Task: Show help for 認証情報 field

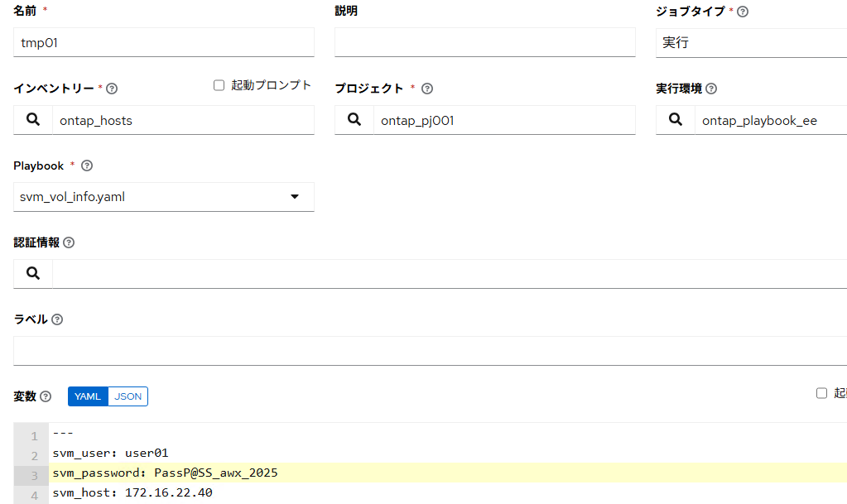Action: [x=69, y=242]
